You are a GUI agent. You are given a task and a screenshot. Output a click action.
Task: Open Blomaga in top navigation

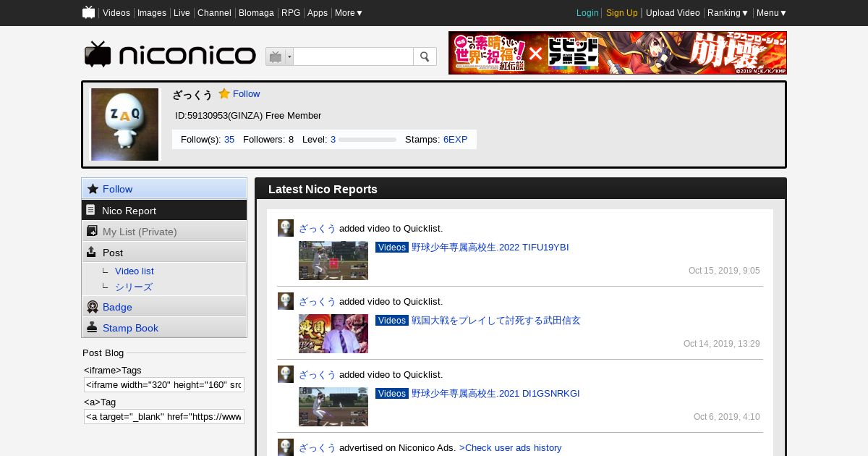click(256, 13)
